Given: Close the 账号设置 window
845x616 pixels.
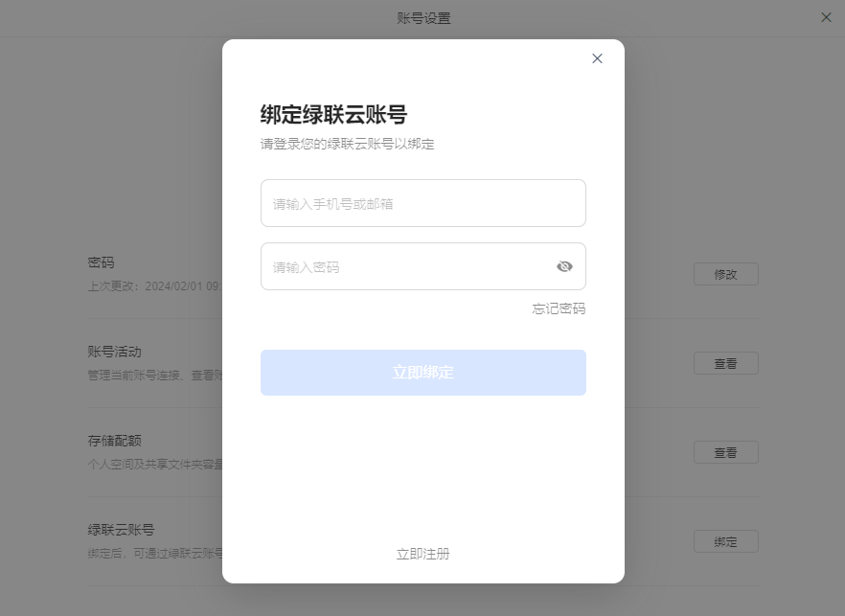Looking at the screenshot, I should click(x=826, y=18).
